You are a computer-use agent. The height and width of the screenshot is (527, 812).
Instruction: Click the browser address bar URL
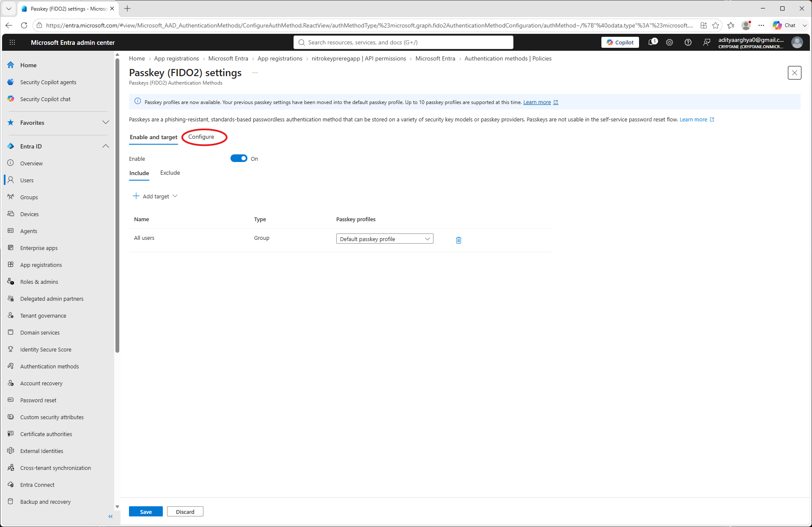pos(369,25)
